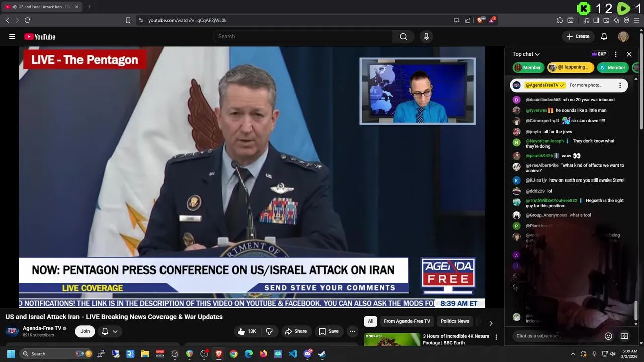The image size is (644, 362).
Task: Like the video with 13K thumbs up
Action: (x=247, y=331)
